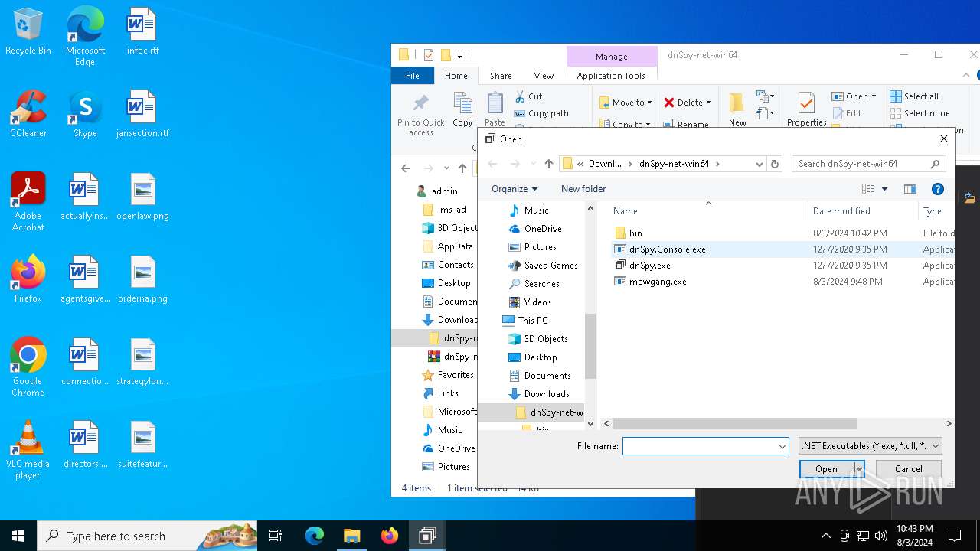
Task: Select orderna.png desktop file
Action: (142, 280)
